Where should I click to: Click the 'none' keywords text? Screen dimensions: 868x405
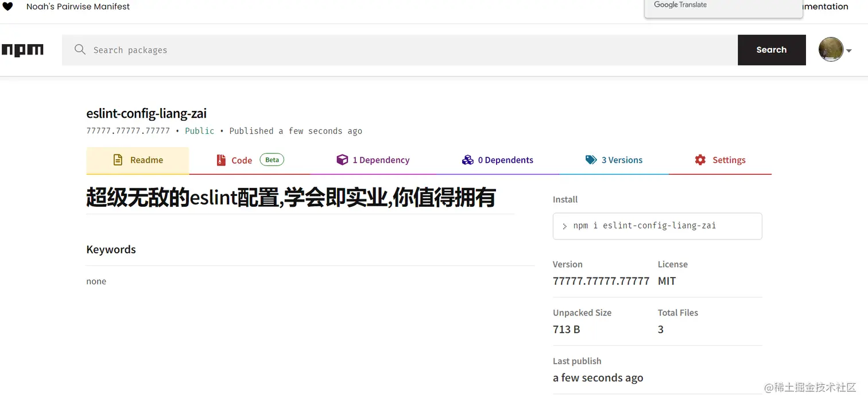pos(96,281)
